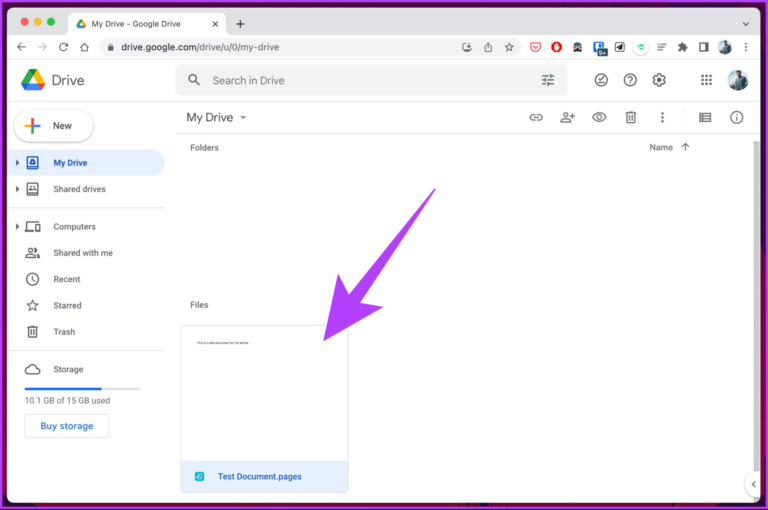768x510 pixels.
Task: Select My Drive in the sidebar
Action: point(86,163)
